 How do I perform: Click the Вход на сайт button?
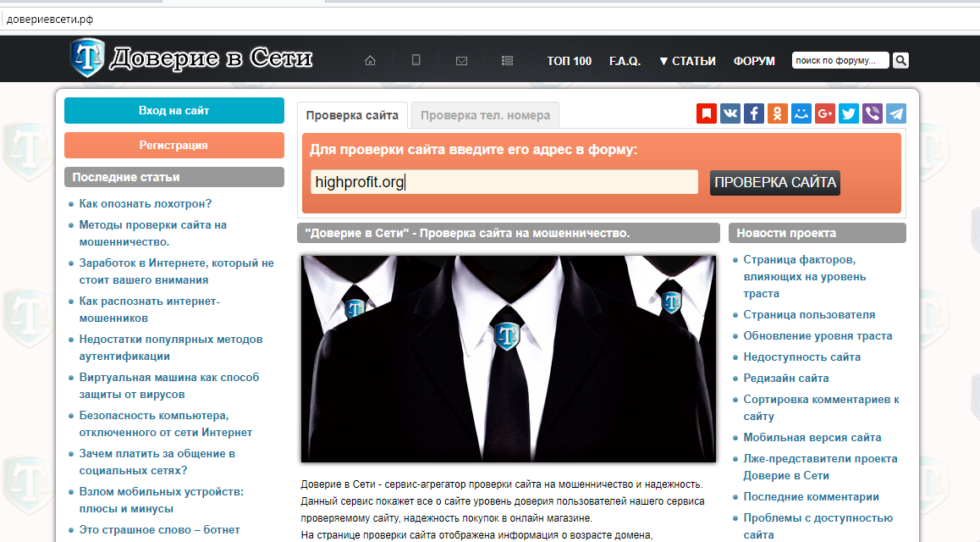[174, 111]
